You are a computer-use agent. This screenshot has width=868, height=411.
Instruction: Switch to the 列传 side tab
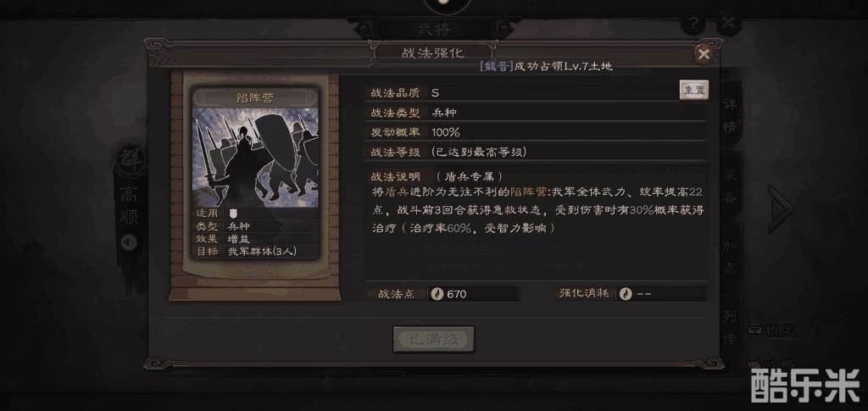pyautogui.click(x=730, y=326)
